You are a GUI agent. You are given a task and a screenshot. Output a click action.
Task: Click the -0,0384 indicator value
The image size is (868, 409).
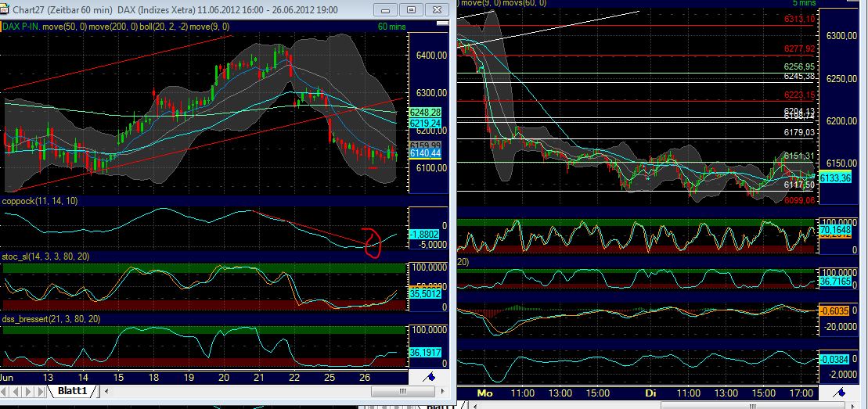pyautogui.click(x=835, y=359)
